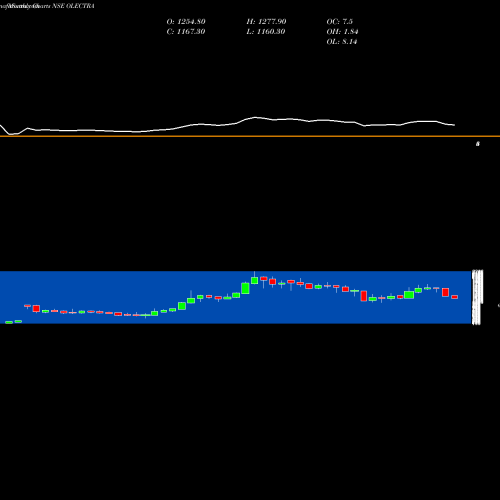This screenshot has width=500, height=500.
Task: Select the open price 'O: 1254.80'
Action: (186, 22)
